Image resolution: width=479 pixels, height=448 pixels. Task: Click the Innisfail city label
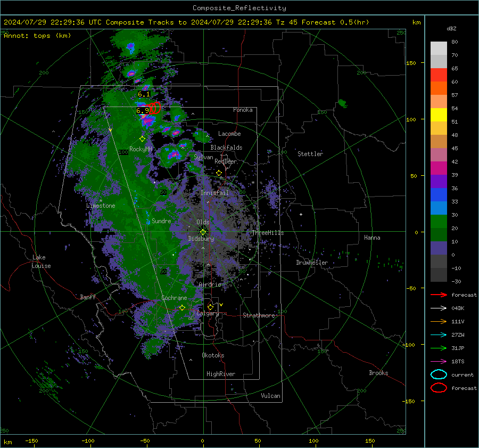coord(214,193)
